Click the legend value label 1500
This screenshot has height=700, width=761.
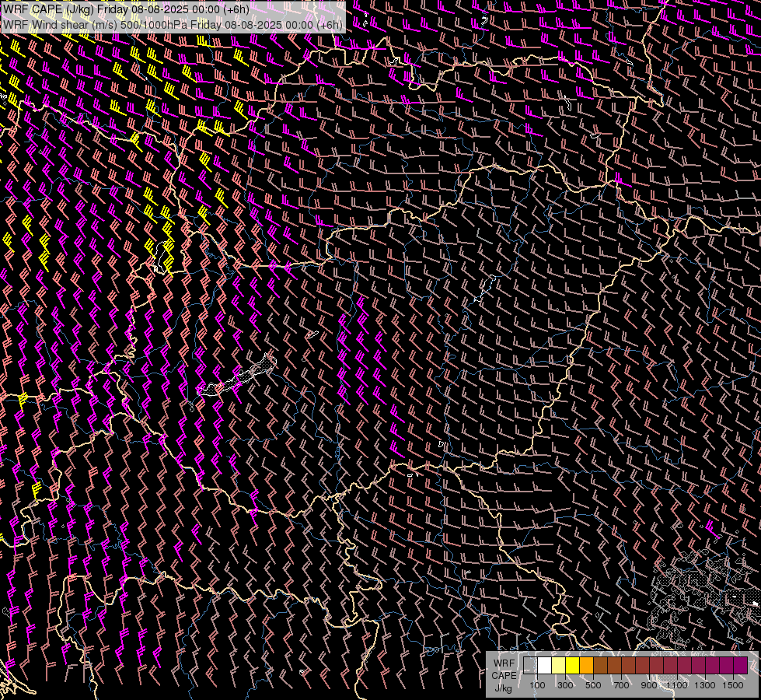pyautogui.click(x=733, y=685)
